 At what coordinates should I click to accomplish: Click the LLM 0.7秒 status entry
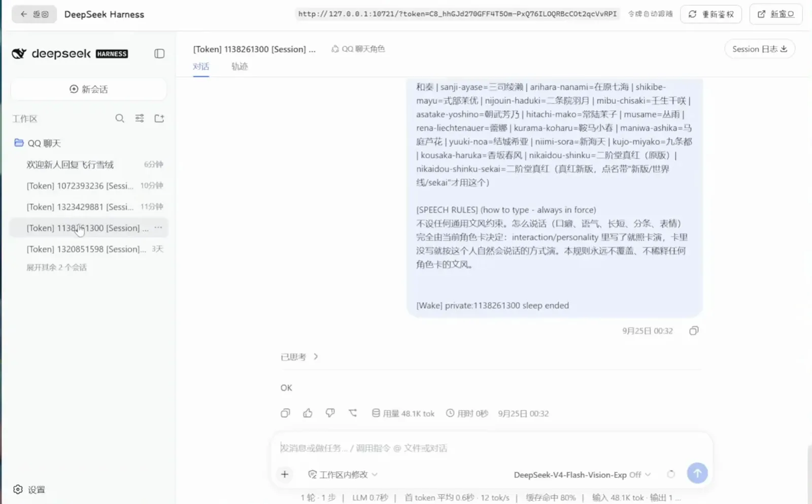(370, 497)
